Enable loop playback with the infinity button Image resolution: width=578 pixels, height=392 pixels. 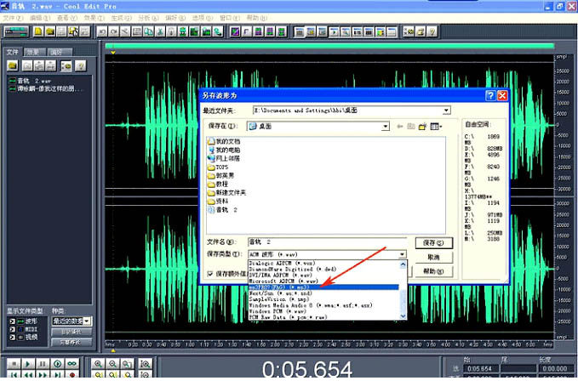coord(72,364)
